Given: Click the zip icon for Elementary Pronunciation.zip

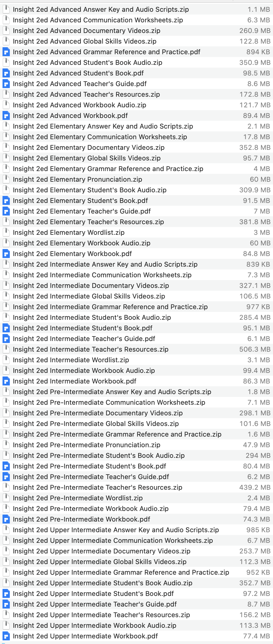Looking at the screenshot, I should tap(6, 179).
